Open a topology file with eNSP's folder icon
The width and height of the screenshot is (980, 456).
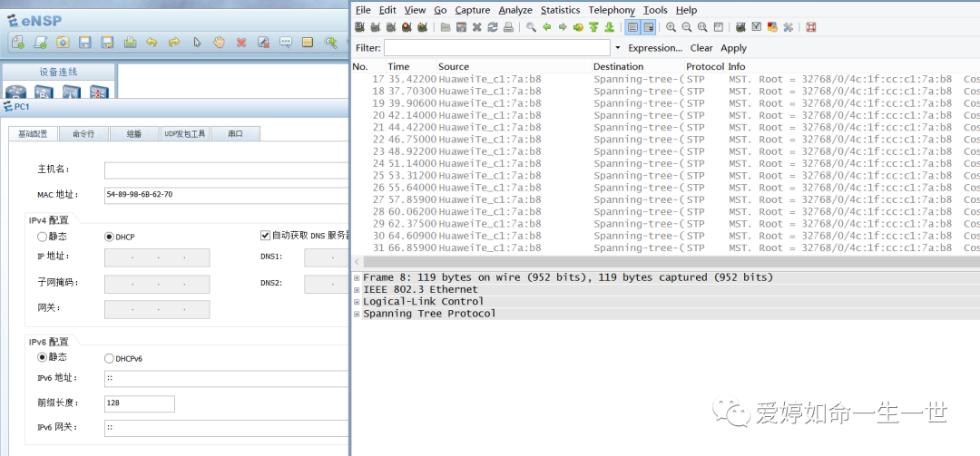click(x=63, y=43)
